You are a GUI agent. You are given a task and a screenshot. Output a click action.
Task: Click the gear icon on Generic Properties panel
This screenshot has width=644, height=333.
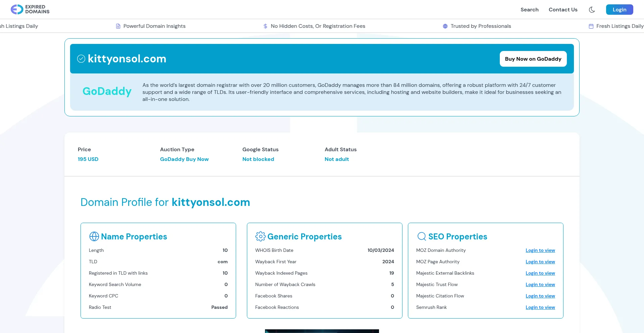point(260,236)
